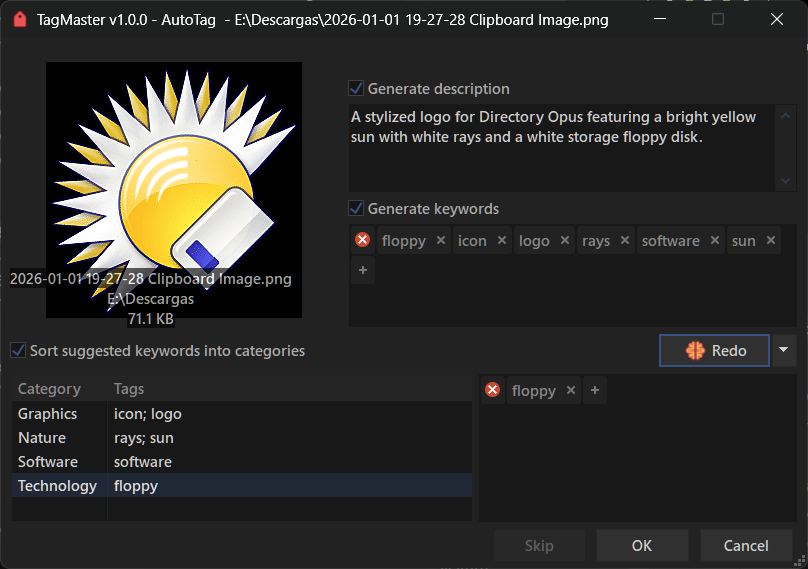808x569 pixels.
Task: Delete the 'software' keyword tag
Action: coord(715,241)
